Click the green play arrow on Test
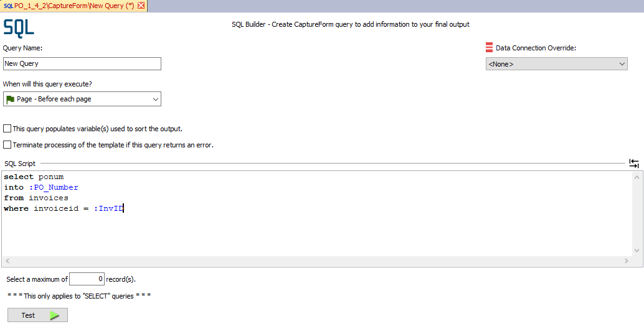This screenshot has height=324, width=644. click(x=55, y=315)
